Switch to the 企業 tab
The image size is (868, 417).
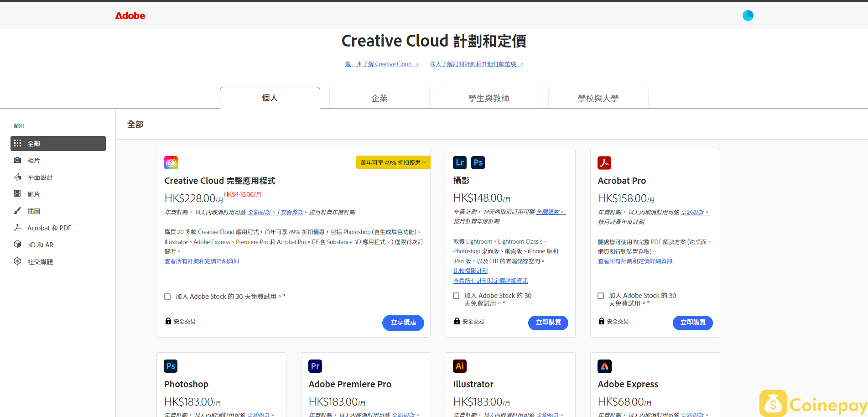coord(379,98)
